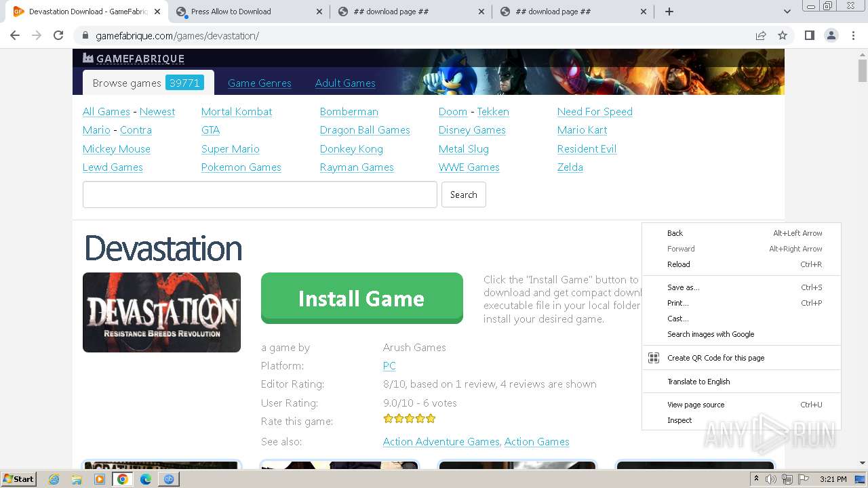The height and width of the screenshot is (488, 868).
Task: Open Browse games tab
Action: coord(148,83)
